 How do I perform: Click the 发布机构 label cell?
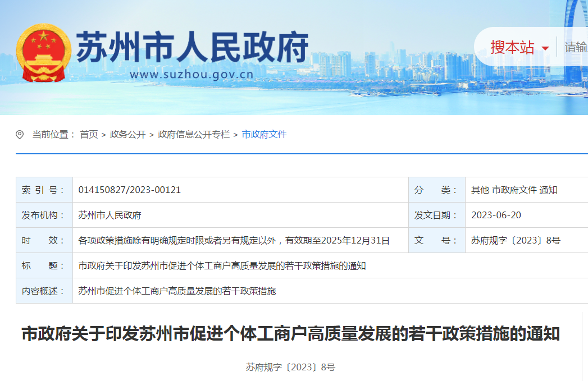[x=44, y=215]
